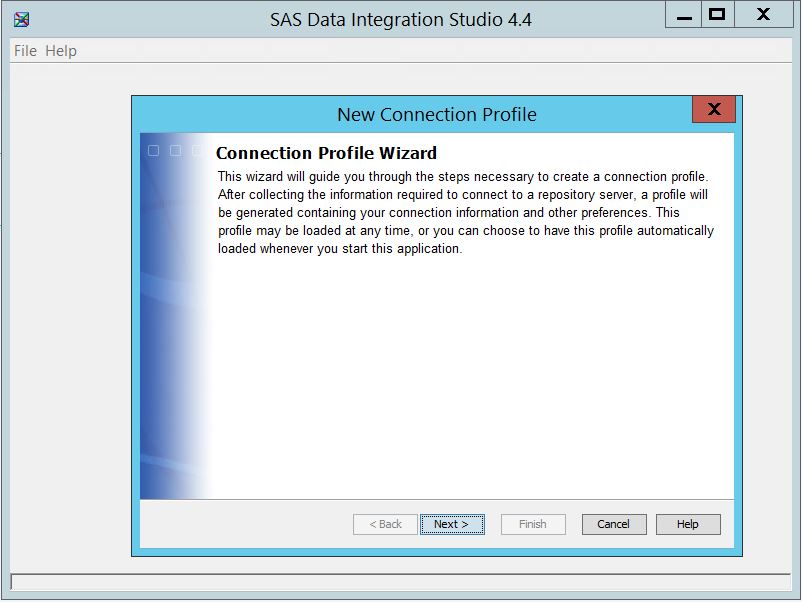Close the New Connection Profile dialog
This screenshot has width=802, height=602.
714,109
